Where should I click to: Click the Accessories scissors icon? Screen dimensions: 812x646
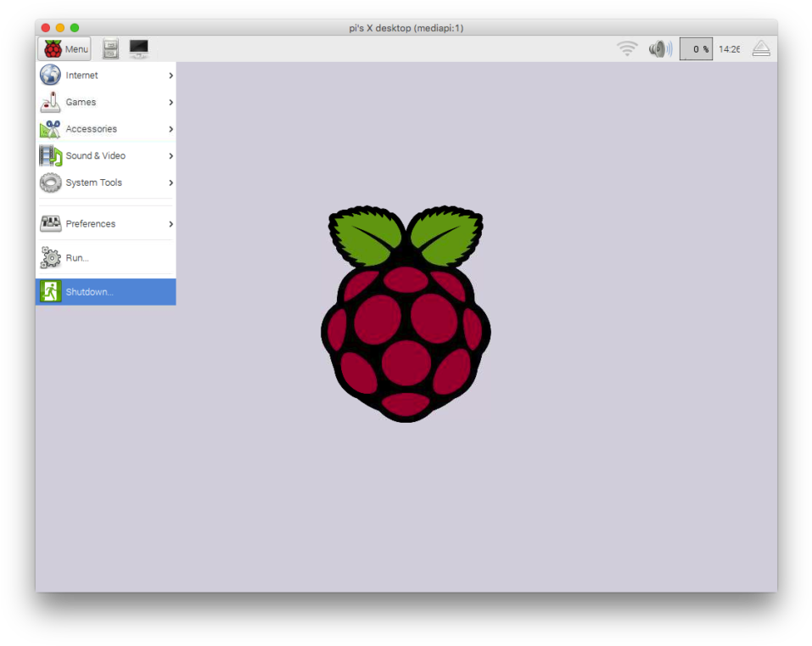click(50, 129)
